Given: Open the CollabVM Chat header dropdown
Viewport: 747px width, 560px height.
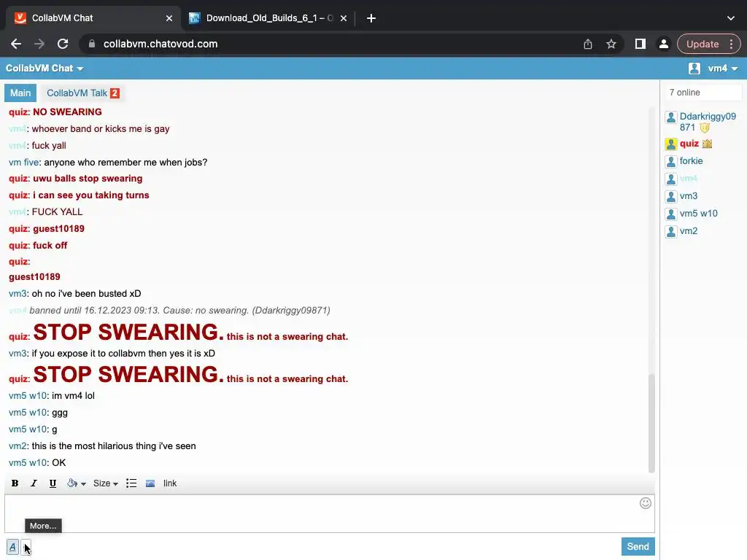Looking at the screenshot, I should (44, 69).
